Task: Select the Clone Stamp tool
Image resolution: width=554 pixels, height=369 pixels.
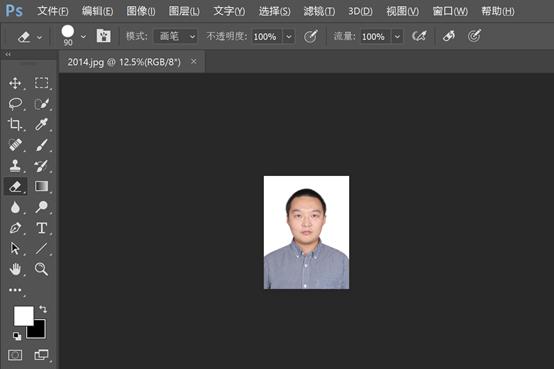Action: [15, 166]
